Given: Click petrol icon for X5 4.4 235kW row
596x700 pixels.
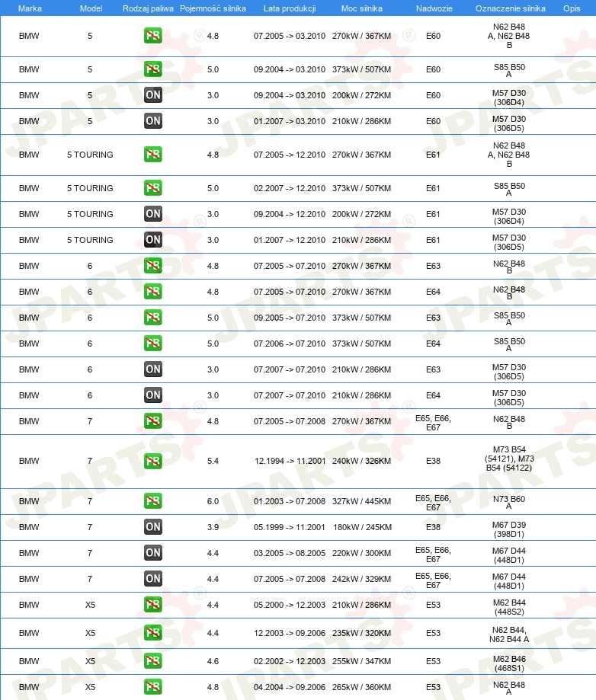Looking at the screenshot, I should [x=152, y=632].
